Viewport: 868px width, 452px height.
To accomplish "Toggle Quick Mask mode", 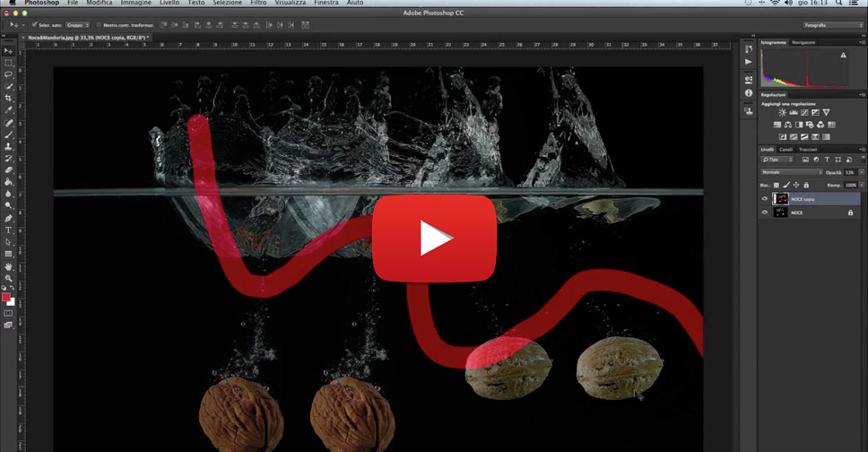I will click(x=8, y=314).
